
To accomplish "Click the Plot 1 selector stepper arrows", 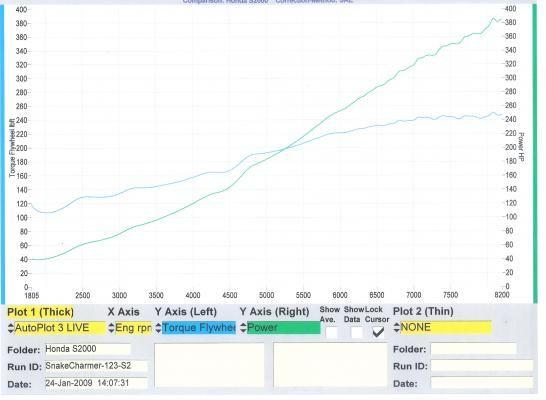I will (x=11, y=328).
